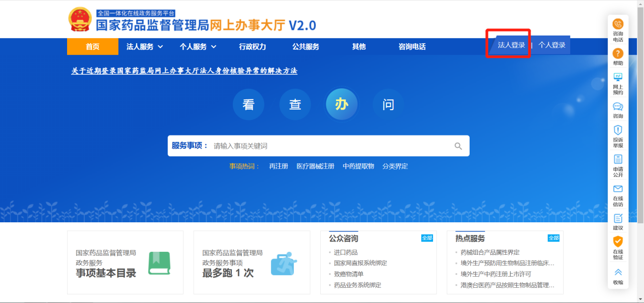The width and height of the screenshot is (644, 303).
Task: Focus the 请输入事项关键词 search field
Action: pyautogui.click(x=330, y=146)
